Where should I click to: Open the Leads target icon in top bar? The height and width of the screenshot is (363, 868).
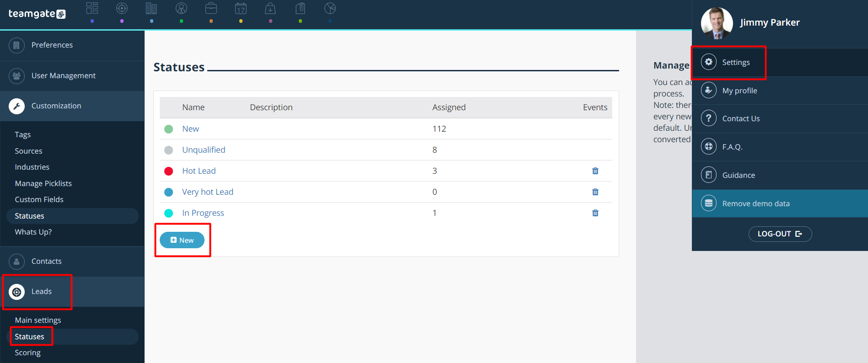pyautogui.click(x=122, y=8)
